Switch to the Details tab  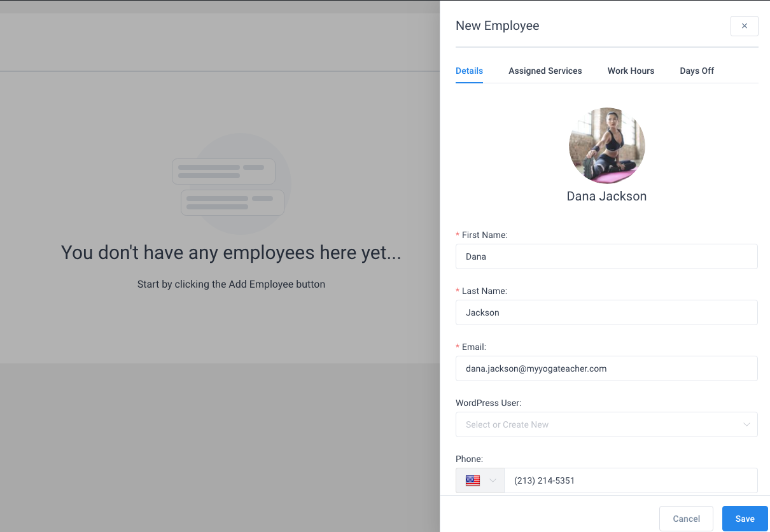tap(469, 71)
